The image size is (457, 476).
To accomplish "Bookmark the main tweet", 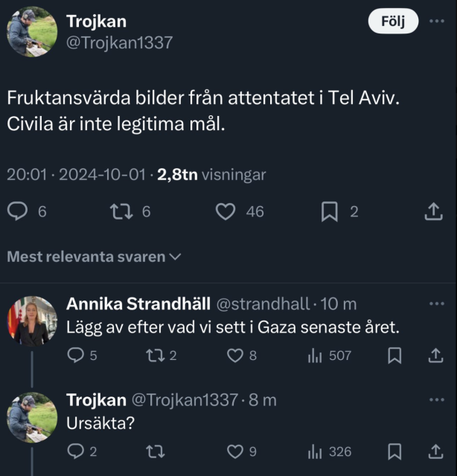I will 330,212.
